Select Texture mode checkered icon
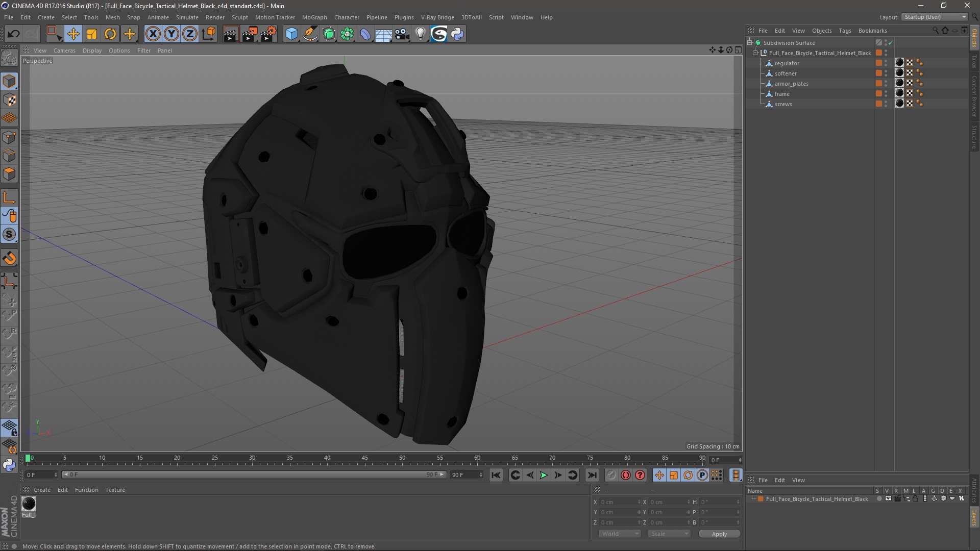 point(9,100)
